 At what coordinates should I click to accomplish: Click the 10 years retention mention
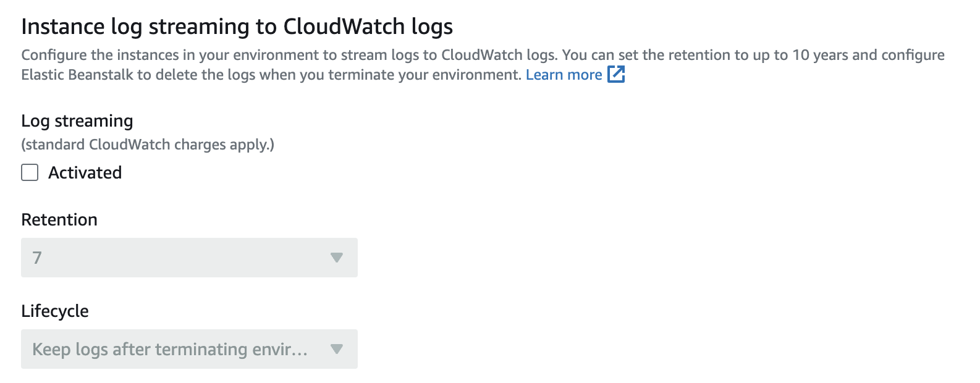pyautogui.click(x=820, y=55)
